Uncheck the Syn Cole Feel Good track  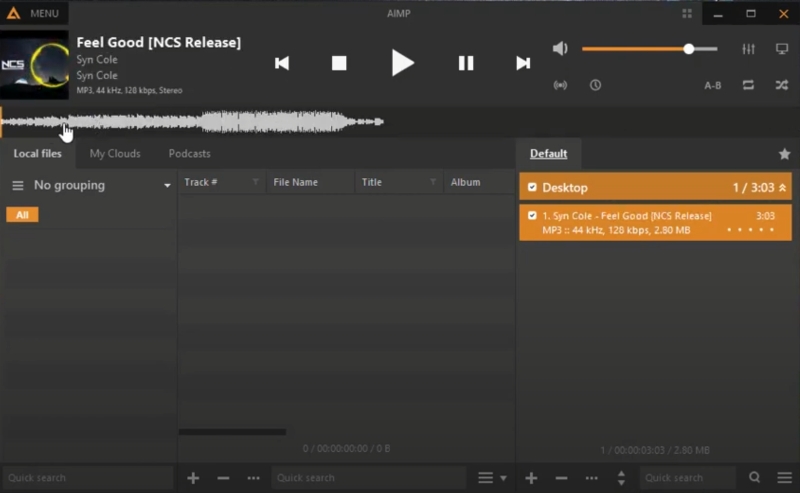(532, 215)
